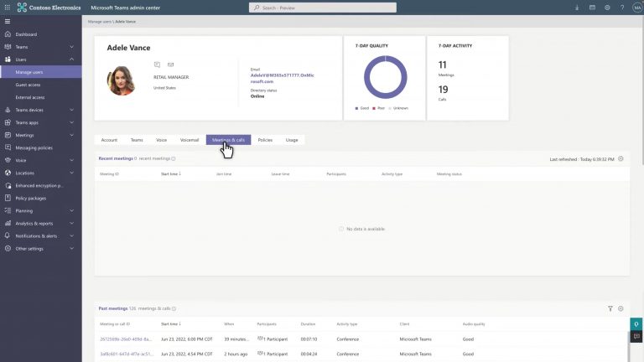Expand the Meetings section chevron
This screenshot has height=362, width=644.
tap(72, 135)
